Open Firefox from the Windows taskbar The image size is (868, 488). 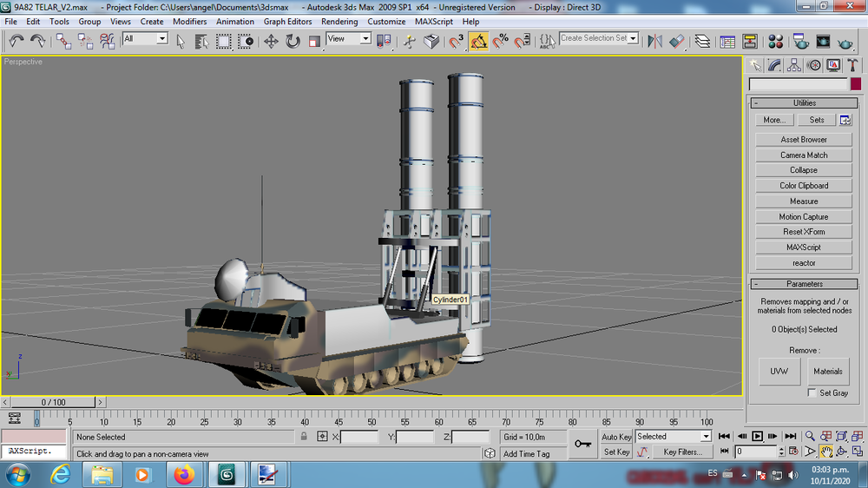tap(184, 475)
